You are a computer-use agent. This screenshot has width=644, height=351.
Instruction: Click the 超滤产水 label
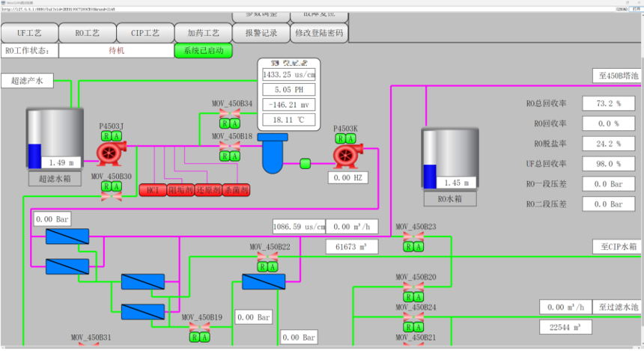pos(27,81)
